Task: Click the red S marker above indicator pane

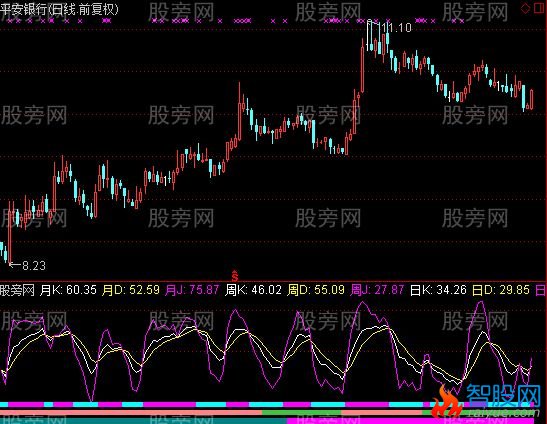Action: click(x=235, y=276)
